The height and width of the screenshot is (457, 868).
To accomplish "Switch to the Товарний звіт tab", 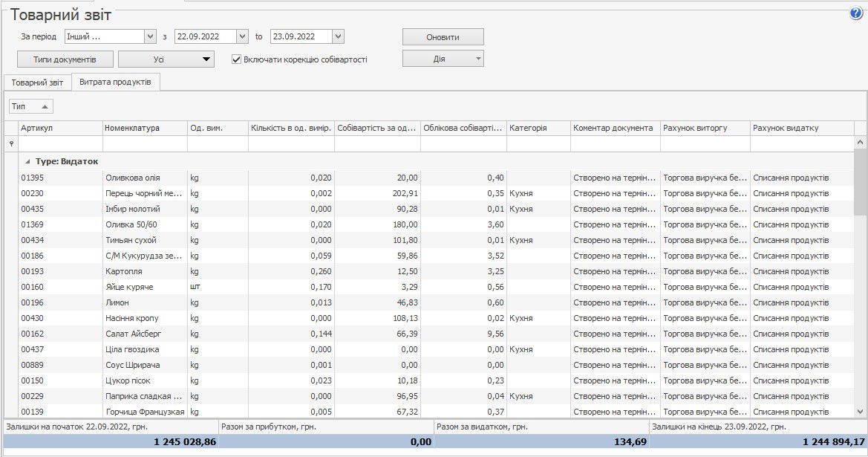I will click(36, 82).
